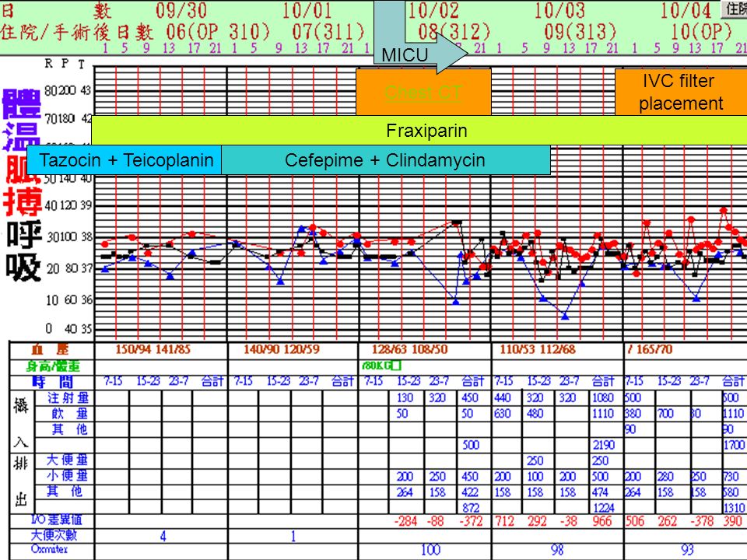Select the 10/04 date header

coord(685,10)
